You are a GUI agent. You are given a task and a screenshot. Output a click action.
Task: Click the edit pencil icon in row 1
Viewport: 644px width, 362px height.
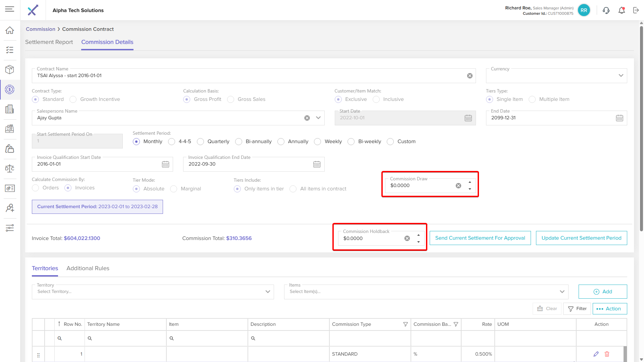(596, 354)
